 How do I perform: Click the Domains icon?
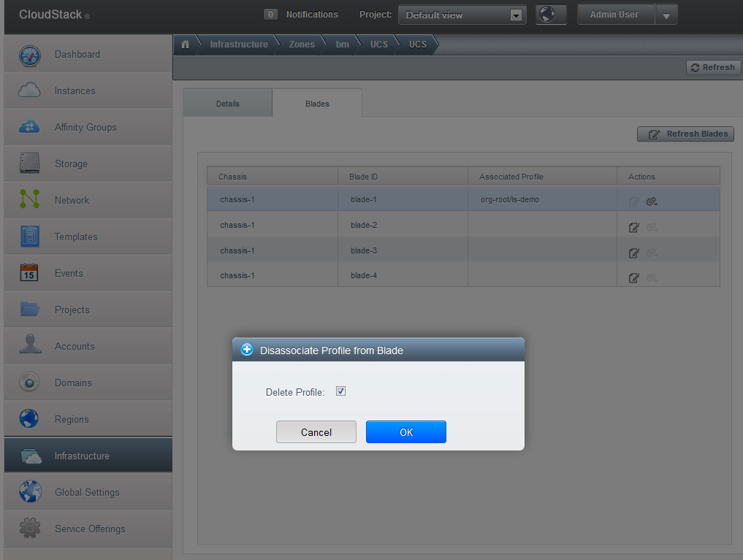coord(29,382)
